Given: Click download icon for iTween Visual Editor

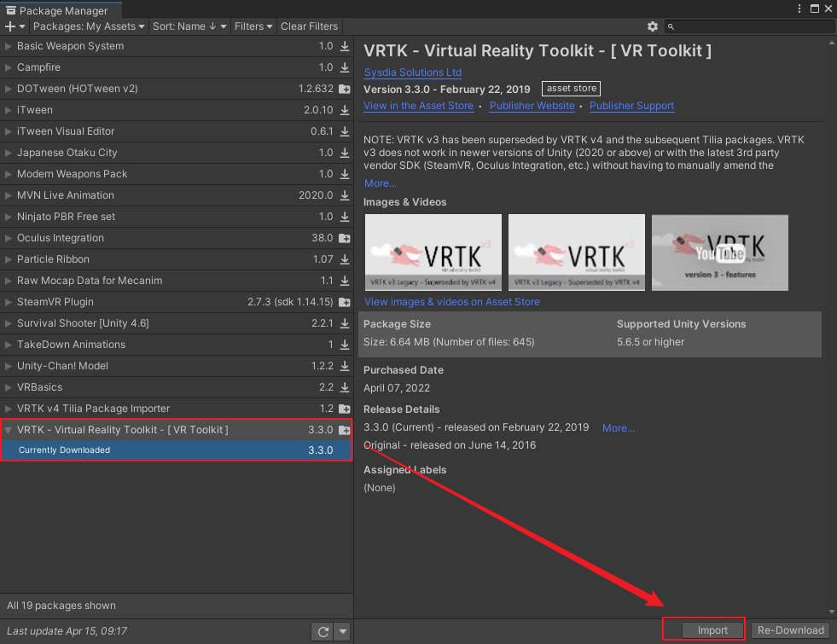Looking at the screenshot, I should (345, 132).
